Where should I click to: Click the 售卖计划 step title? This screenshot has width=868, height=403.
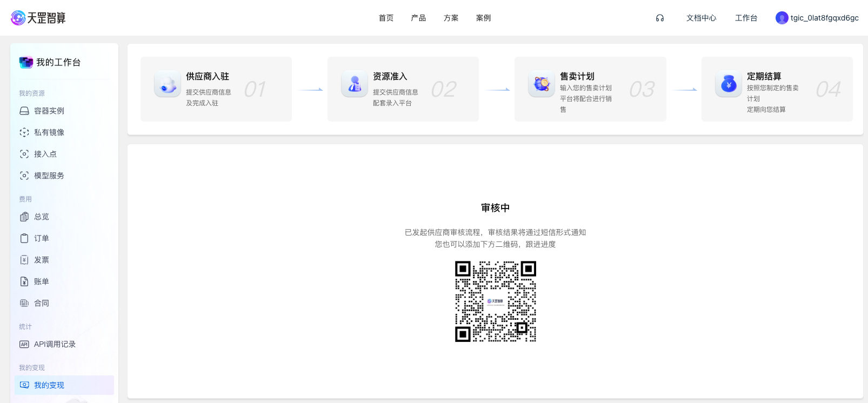[x=577, y=76]
